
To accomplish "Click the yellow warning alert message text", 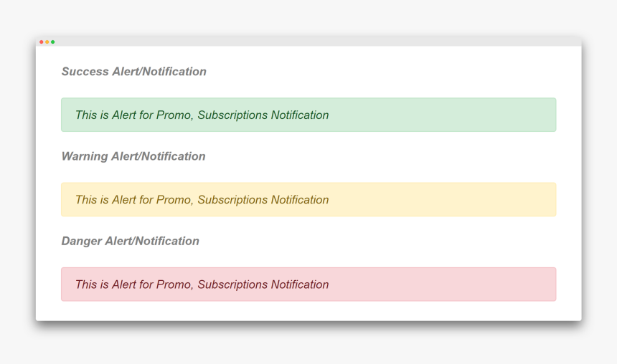I will click(202, 200).
